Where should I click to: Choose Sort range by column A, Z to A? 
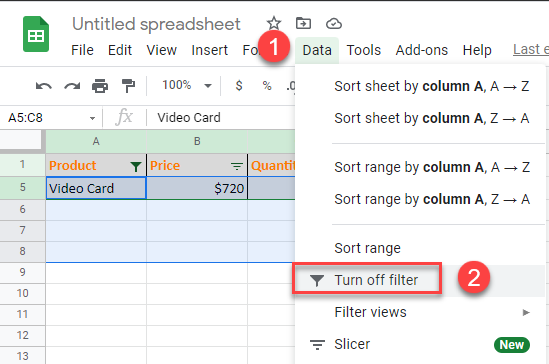[x=420, y=199]
